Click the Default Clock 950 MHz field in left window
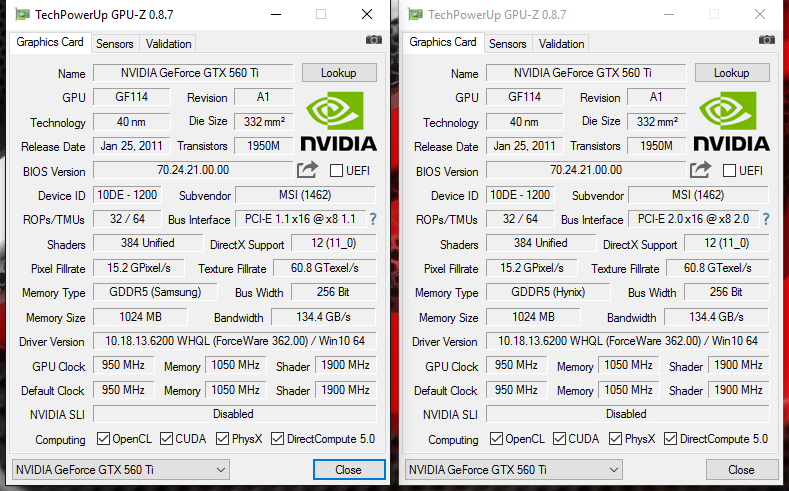Screen dimensions: 789x491 (x=123, y=390)
